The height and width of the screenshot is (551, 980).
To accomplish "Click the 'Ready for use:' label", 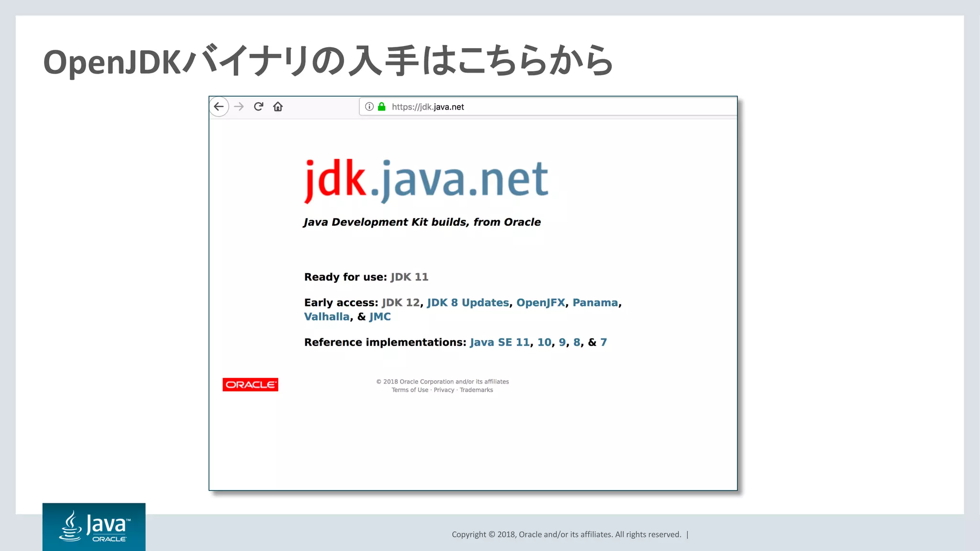I will pos(345,277).
